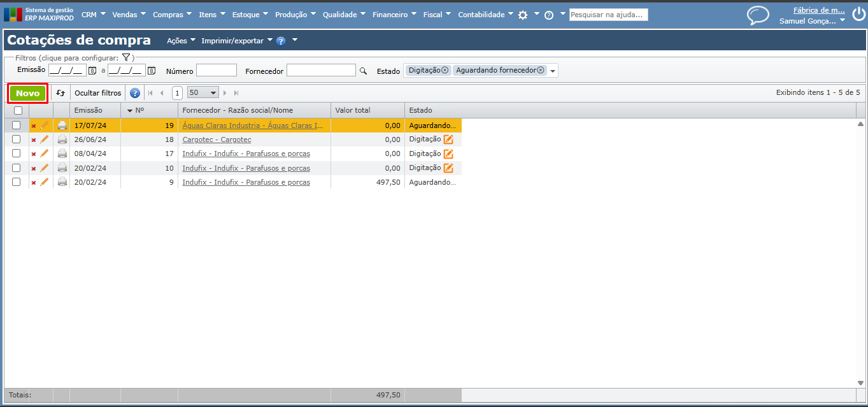Expand arrow next to settings gear

(x=537, y=14)
